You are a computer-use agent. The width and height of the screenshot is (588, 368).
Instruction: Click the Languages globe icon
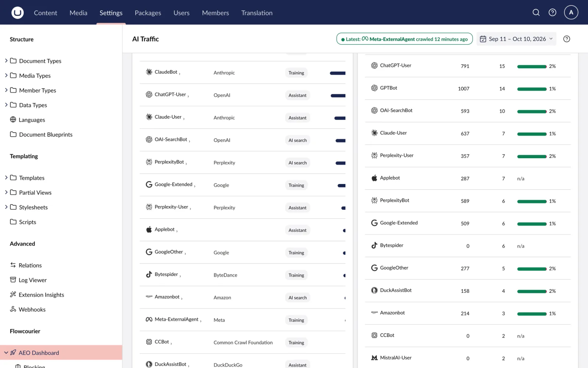pos(13,120)
